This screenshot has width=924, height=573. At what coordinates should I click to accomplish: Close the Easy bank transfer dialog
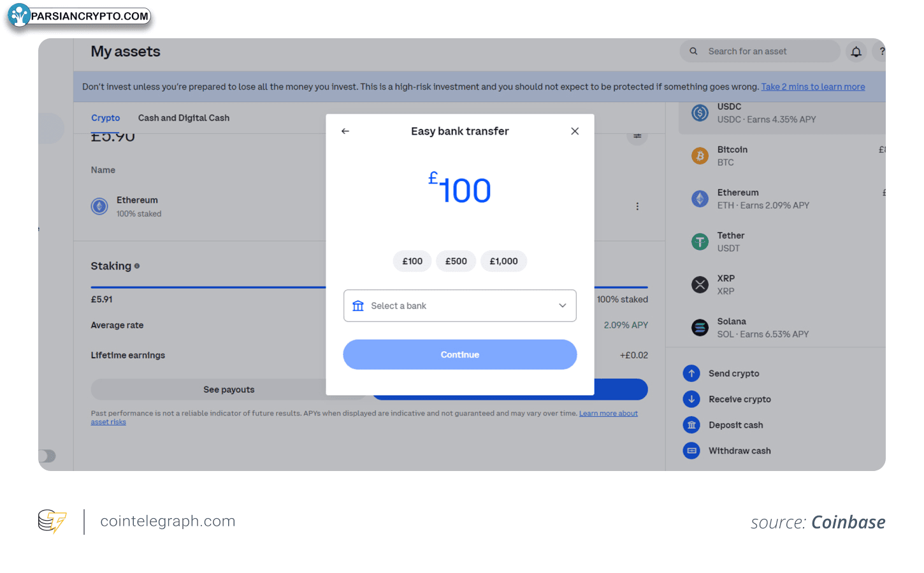coord(575,131)
